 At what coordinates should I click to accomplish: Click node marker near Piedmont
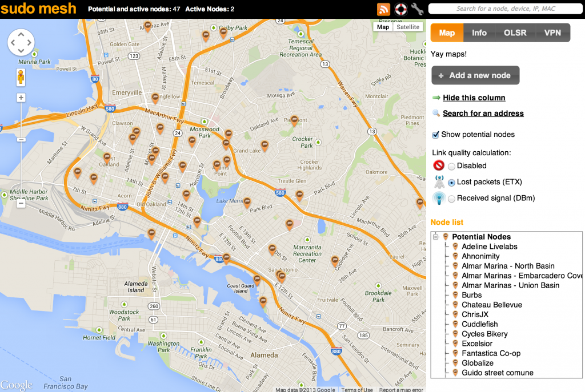[x=294, y=120]
